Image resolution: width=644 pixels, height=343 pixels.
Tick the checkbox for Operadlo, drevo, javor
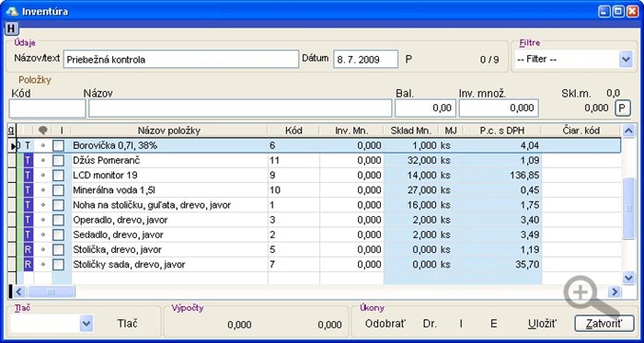coord(58,220)
